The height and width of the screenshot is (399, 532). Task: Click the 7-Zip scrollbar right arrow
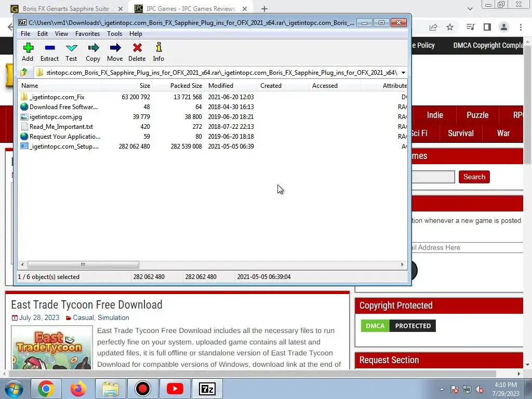click(403, 264)
